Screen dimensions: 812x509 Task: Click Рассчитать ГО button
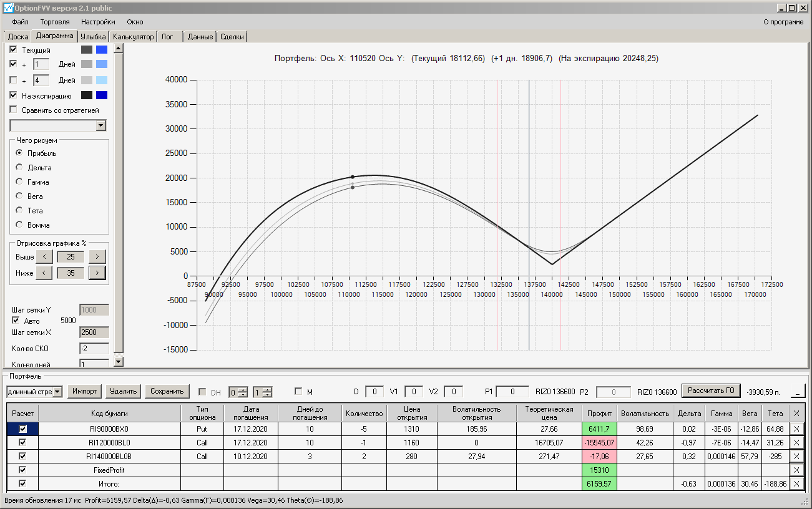click(710, 391)
